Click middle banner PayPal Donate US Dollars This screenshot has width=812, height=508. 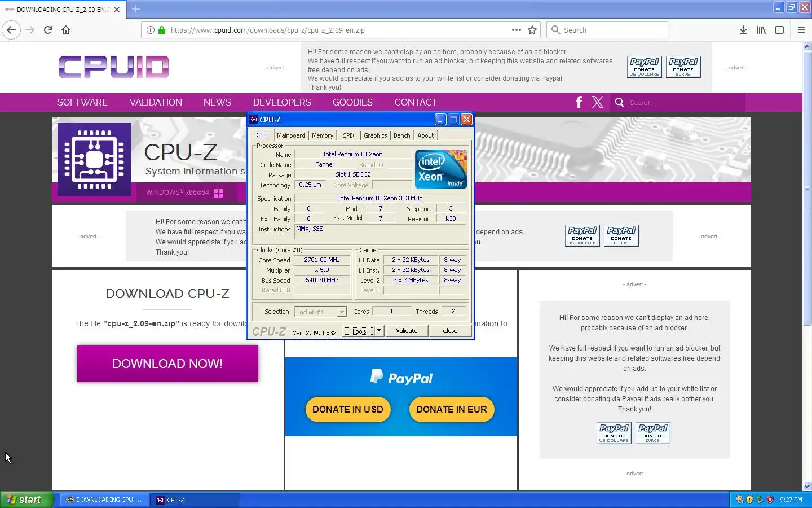(582, 235)
